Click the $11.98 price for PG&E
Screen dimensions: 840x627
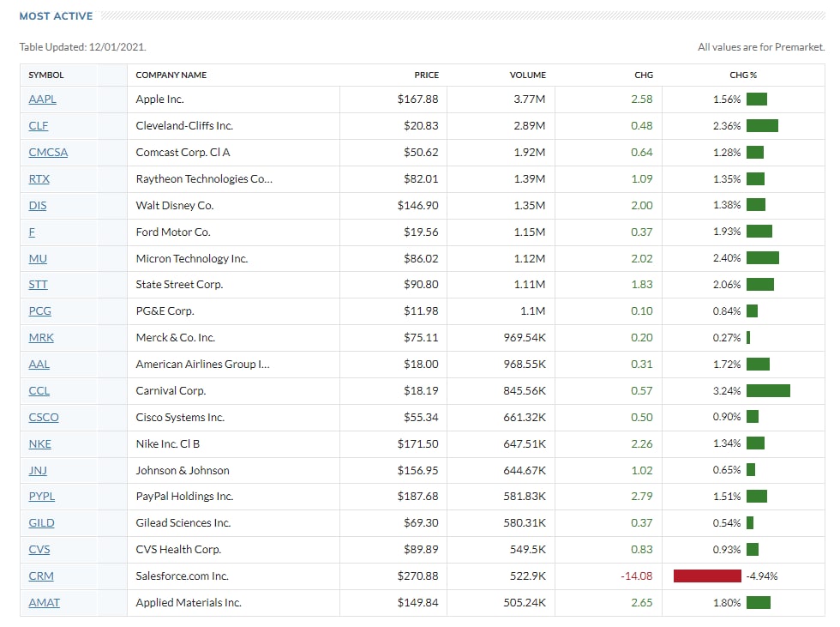(x=421, y=310)
